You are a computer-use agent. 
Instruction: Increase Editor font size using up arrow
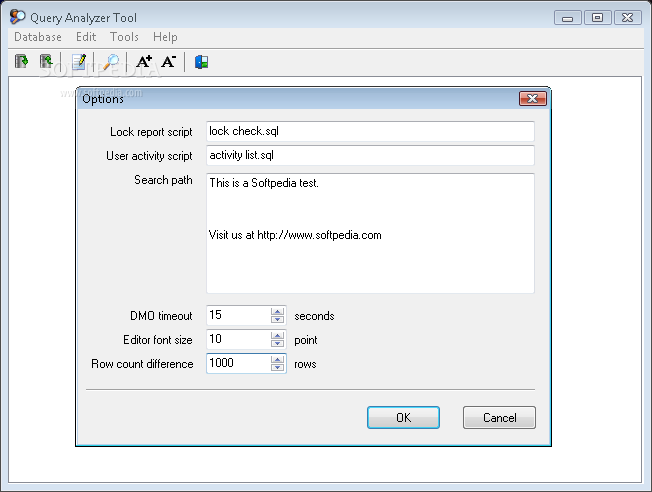click(277, 335)
